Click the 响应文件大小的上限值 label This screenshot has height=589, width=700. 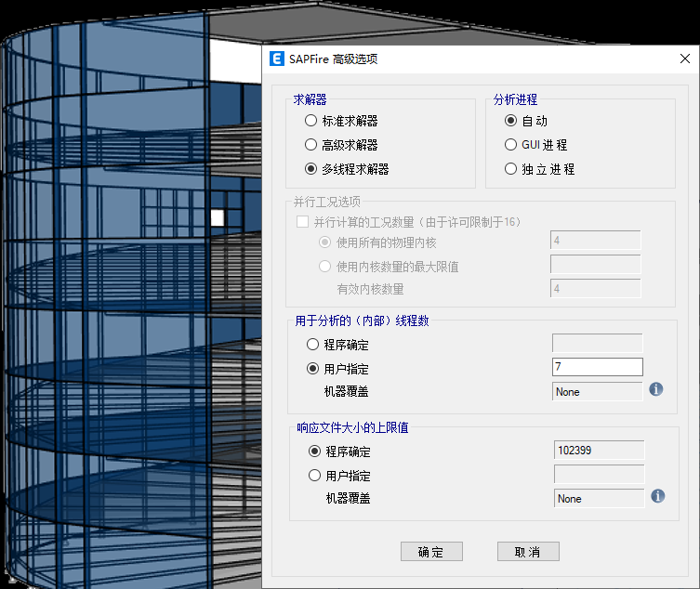point(352,427)
